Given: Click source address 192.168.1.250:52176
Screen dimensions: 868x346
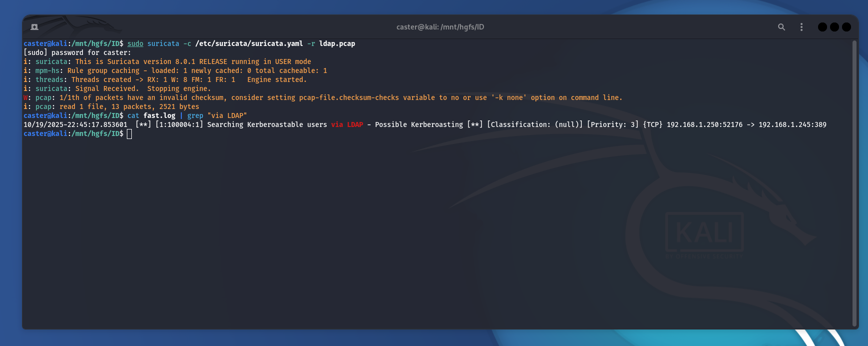Looking at the screenshot, I should pos(704,124).
